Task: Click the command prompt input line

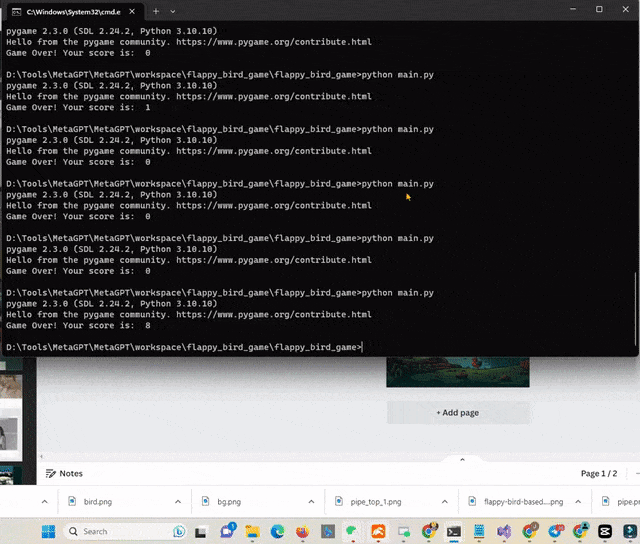Action: point(184,347)
